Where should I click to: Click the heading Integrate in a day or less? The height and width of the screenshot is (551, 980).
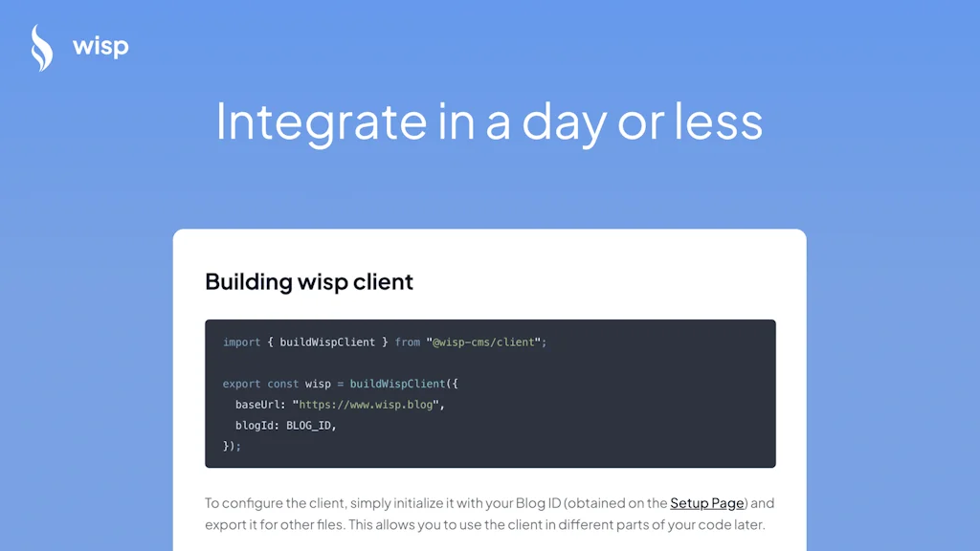click(490, 121)
